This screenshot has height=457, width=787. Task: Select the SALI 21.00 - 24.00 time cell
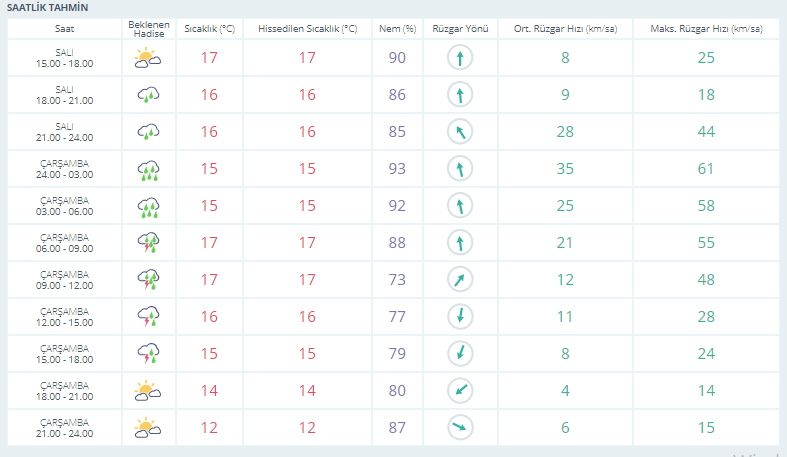point(64,132)
